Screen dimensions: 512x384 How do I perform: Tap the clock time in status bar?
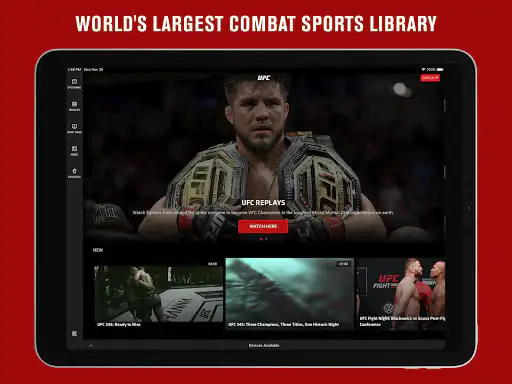pyautogui.click(x=74, y=69)
